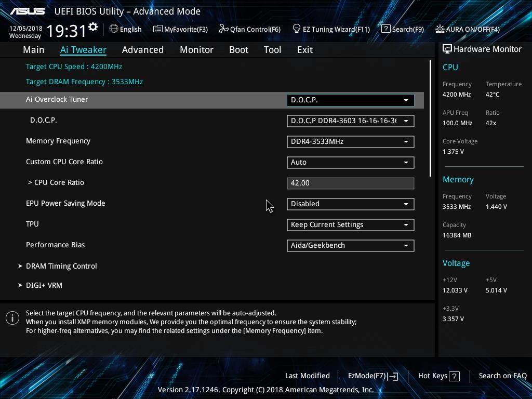Switch to EzMode(F7)
This screenshot has height=399, width=532.
tap(373, 376)
